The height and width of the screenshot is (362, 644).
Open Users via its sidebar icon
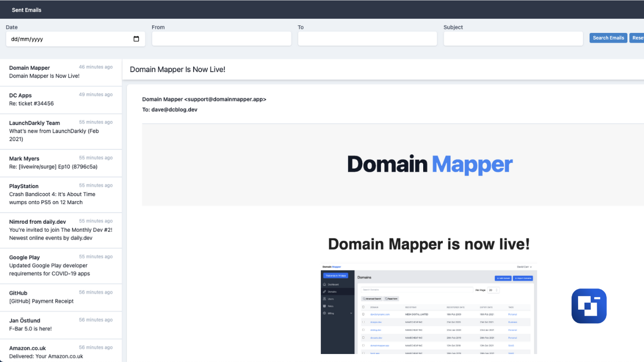coord(325,299)
